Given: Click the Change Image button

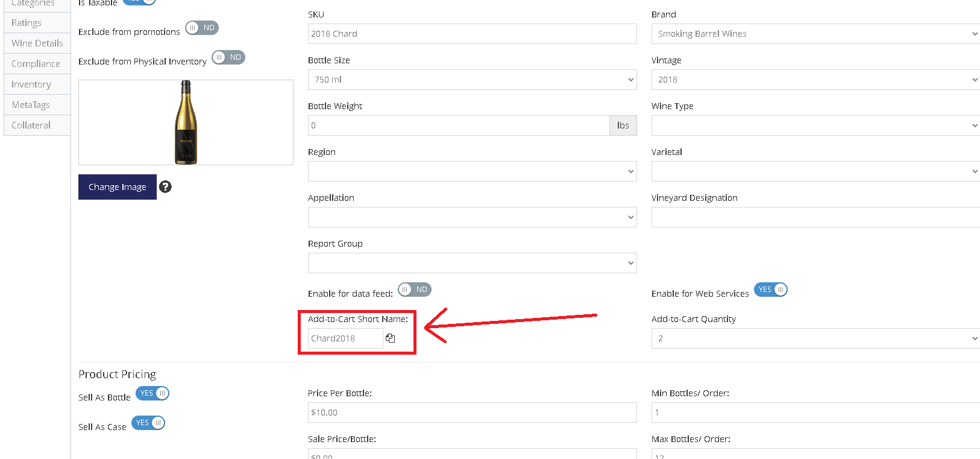Looking at the screenshot, I should 118,187.
